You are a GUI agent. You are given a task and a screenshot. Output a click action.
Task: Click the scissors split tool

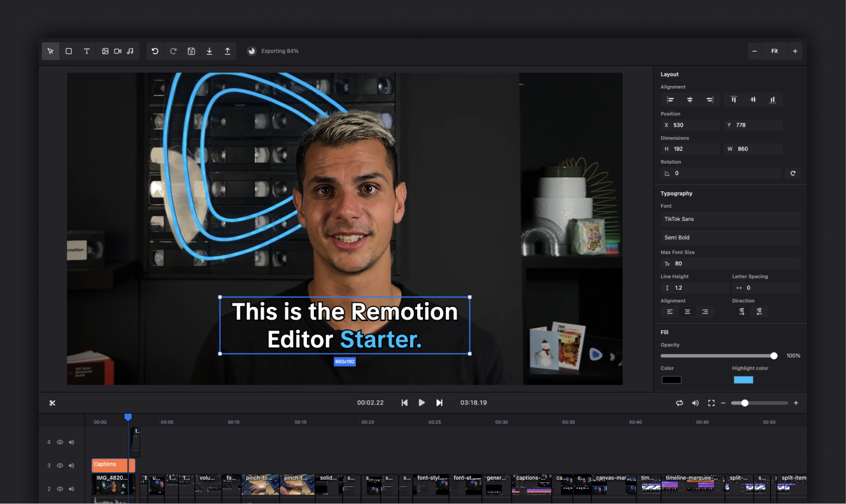coord(52,403)
